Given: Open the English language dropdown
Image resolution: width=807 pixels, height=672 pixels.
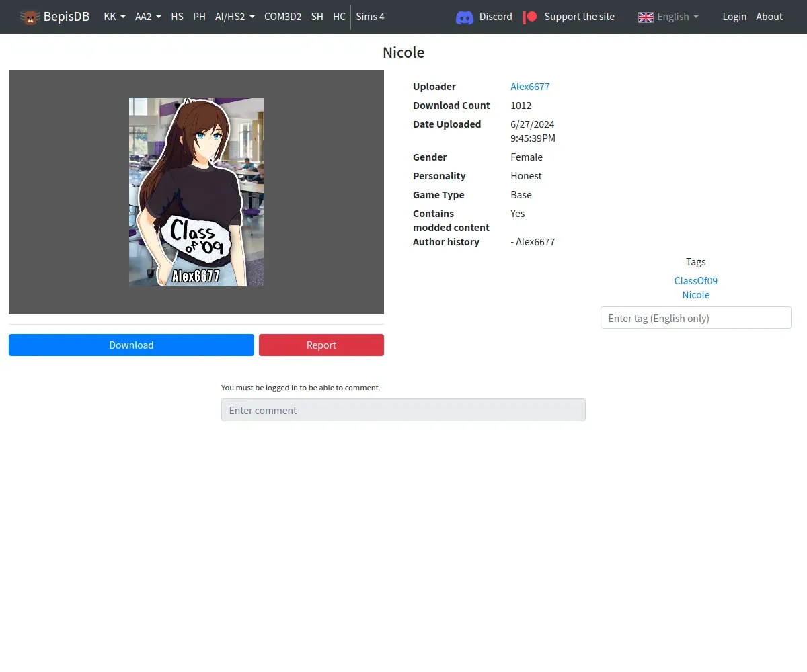Looking at the screenshot, I should coord(678,17).
